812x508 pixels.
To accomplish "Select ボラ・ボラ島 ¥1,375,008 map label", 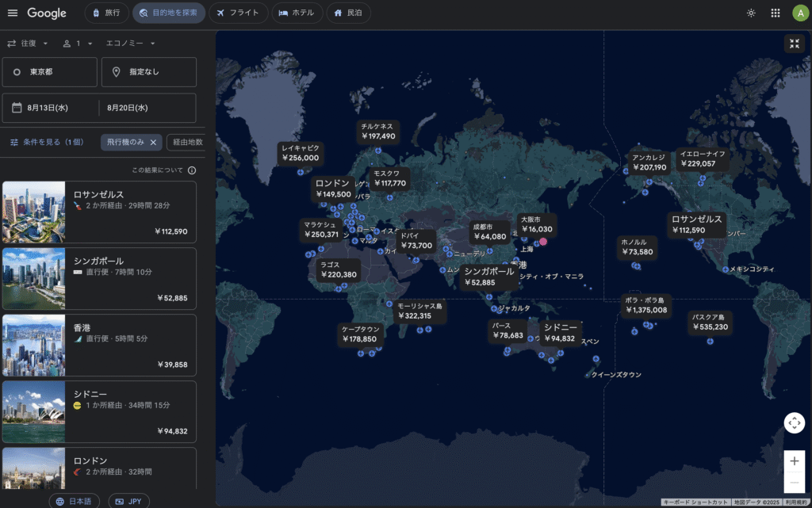I will 646,305.
